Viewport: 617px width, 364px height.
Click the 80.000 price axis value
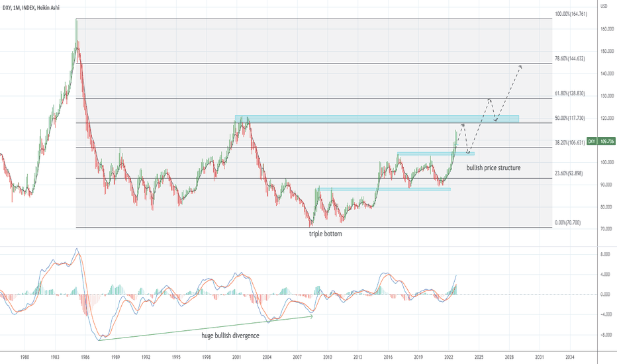[608, 207]
